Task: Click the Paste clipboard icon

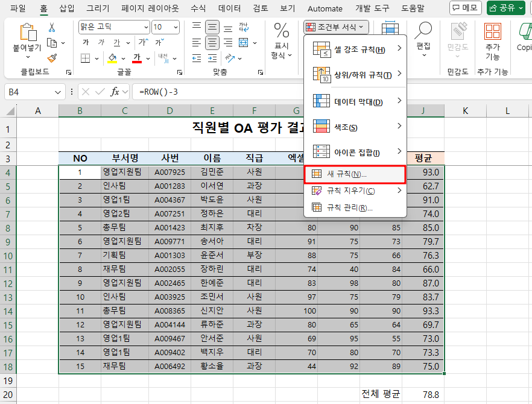Action: pyautogui.click(x=28, y=33)
